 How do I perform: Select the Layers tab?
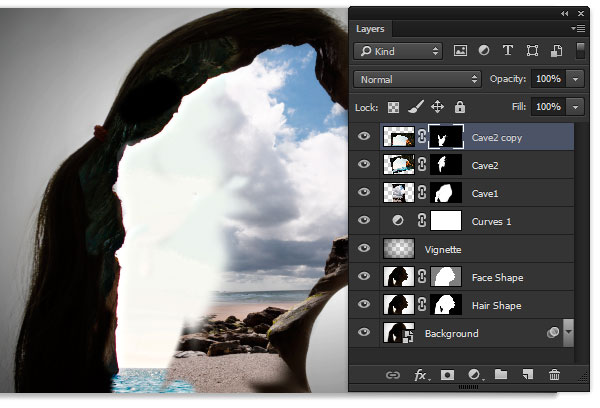(370, 29)
